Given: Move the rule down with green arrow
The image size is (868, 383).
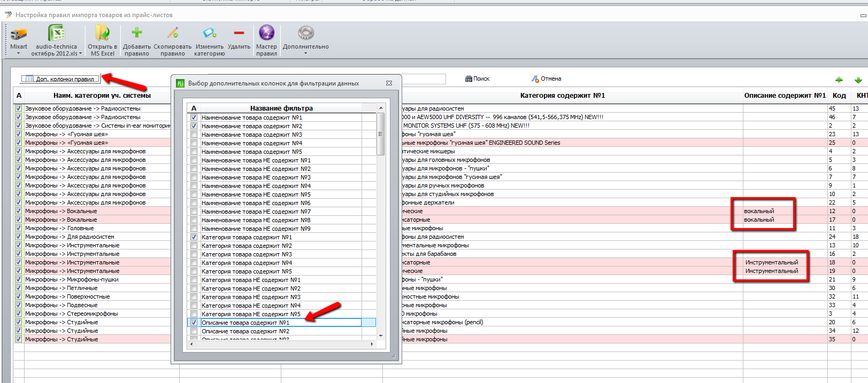Looking at the screenshot, I should click(858, 80).
